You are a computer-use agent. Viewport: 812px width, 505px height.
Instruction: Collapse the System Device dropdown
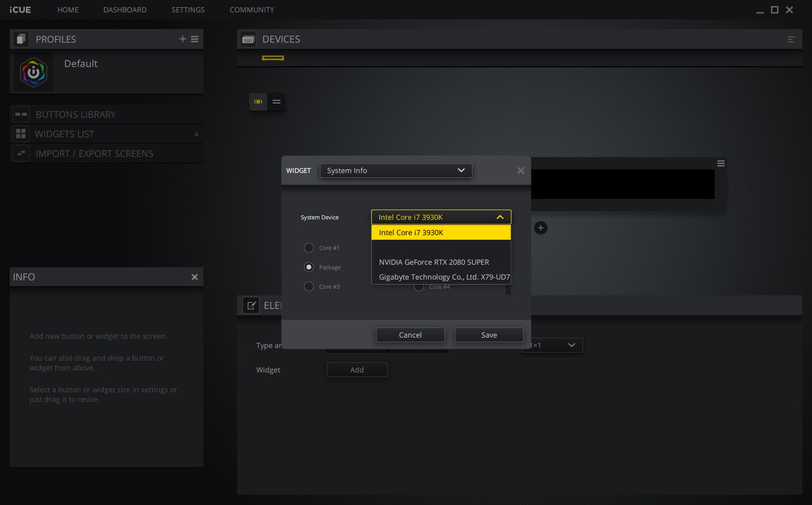[441, 217]
